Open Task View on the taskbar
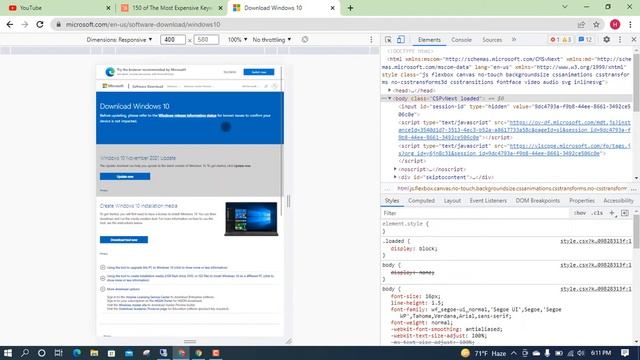640x360 pixels. [x=58, y=353]
